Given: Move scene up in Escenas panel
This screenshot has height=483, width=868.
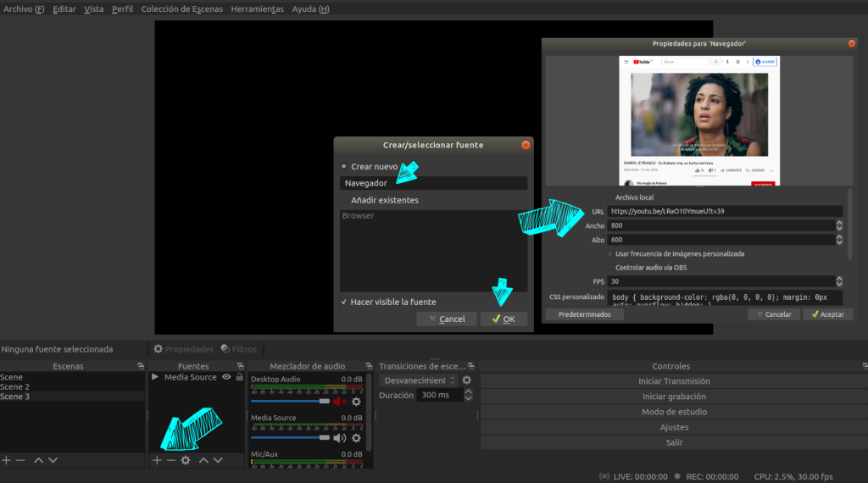Looking at the screenshot, I should [x=38, y=460].
